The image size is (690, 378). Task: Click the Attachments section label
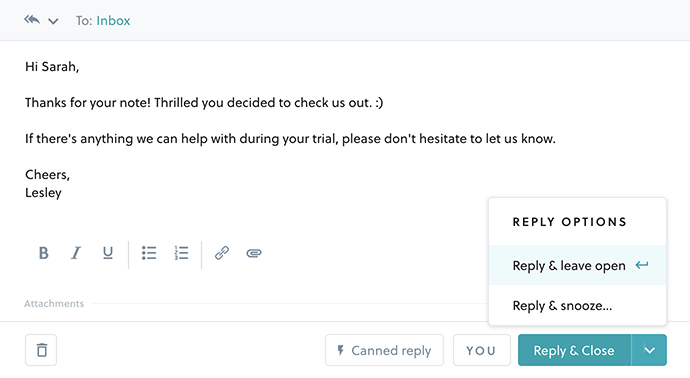click(54, 304)
